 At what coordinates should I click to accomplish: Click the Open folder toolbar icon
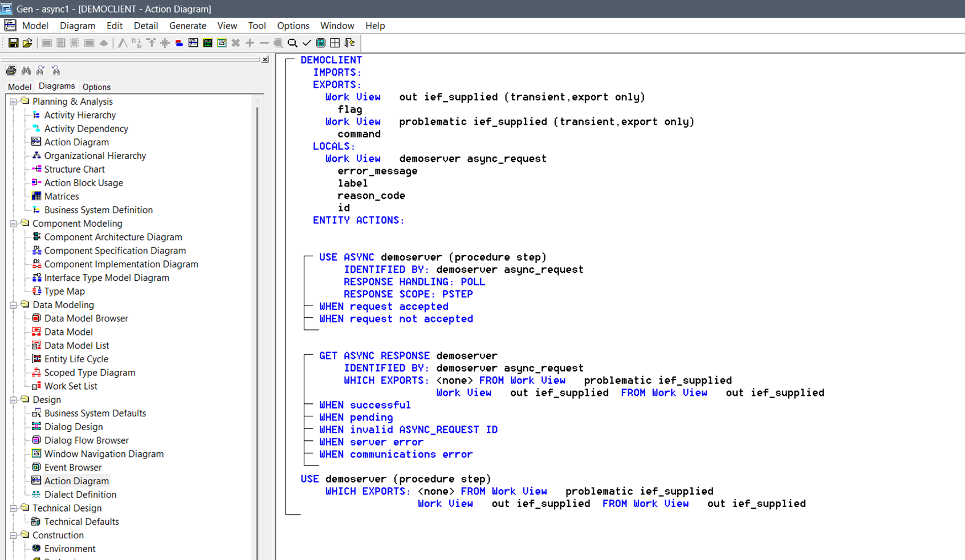click(27, 43)
